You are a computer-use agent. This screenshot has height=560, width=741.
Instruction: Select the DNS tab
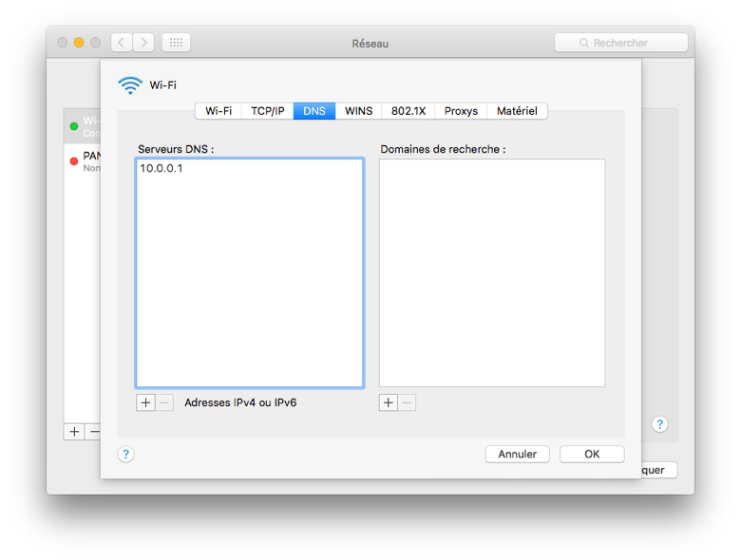(314, 111)
